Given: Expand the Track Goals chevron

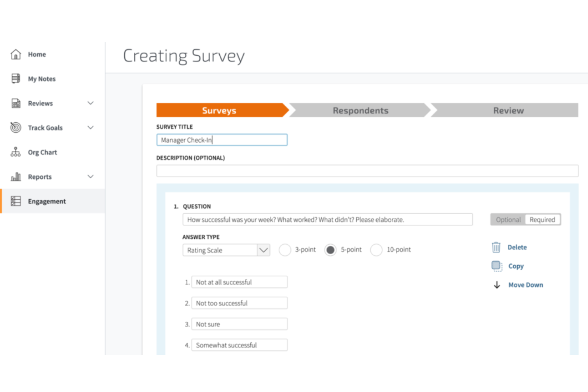Looking at the screenshot, I should (x=91, y=127).
